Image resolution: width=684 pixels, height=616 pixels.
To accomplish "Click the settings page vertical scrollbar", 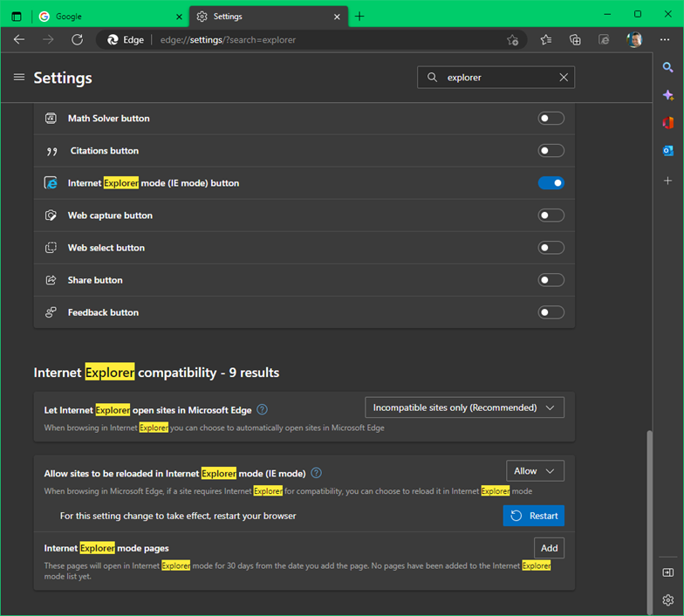I will (649, 522).
